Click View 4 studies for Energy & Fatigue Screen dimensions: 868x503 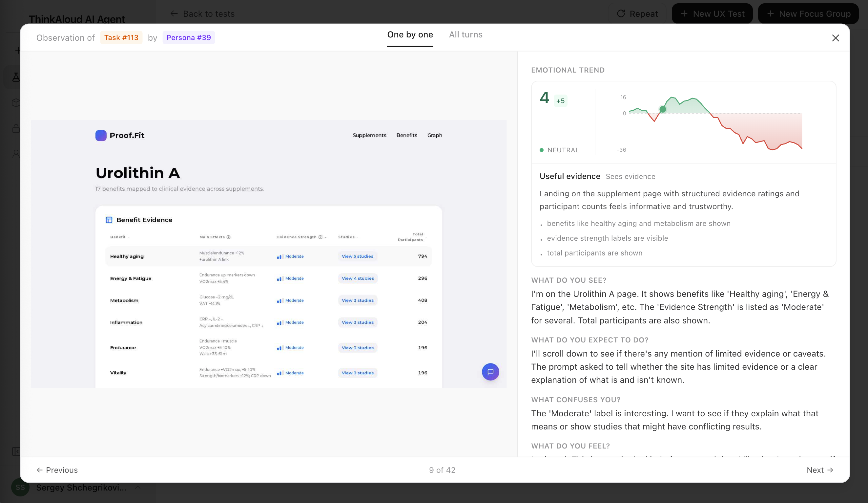[x=358, y=278]
